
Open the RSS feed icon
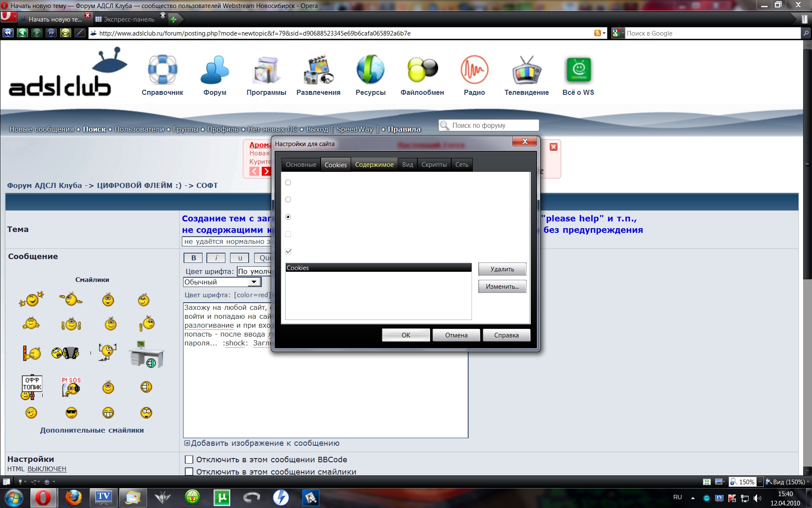597,33
